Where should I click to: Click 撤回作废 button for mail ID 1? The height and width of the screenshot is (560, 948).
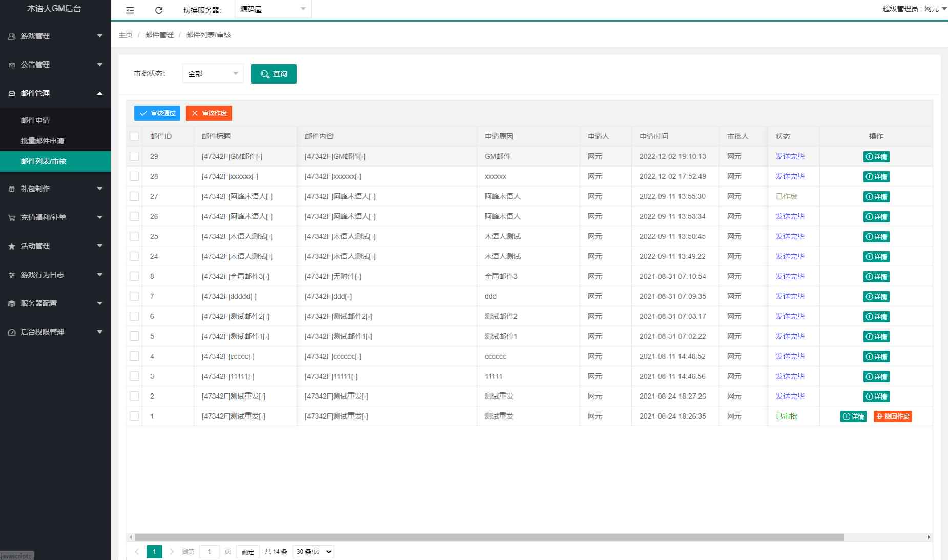tap(893, 417)
